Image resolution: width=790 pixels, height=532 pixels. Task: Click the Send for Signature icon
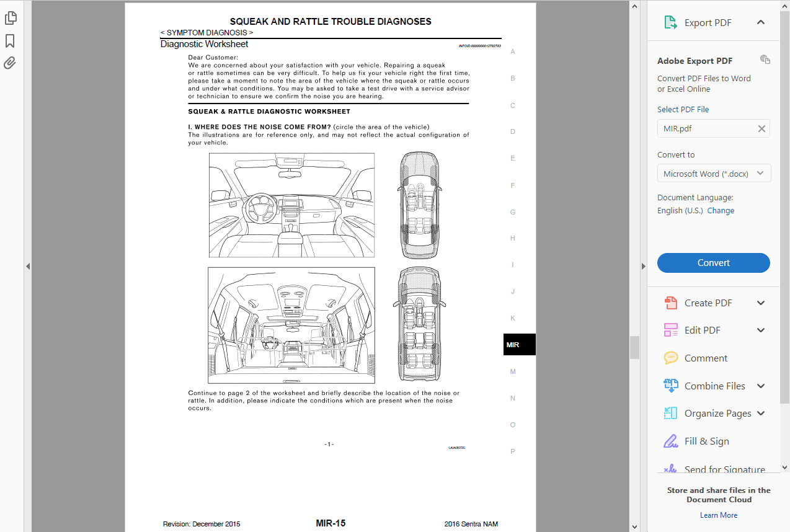point(670,469)
